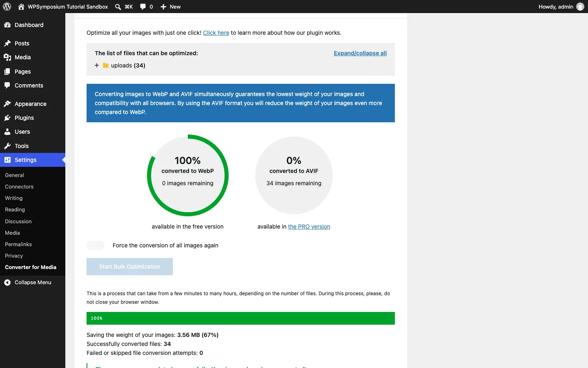Click the 100% WebP conversion ring
The width and height of the screenshot is (588, 368).
(188, 175)
